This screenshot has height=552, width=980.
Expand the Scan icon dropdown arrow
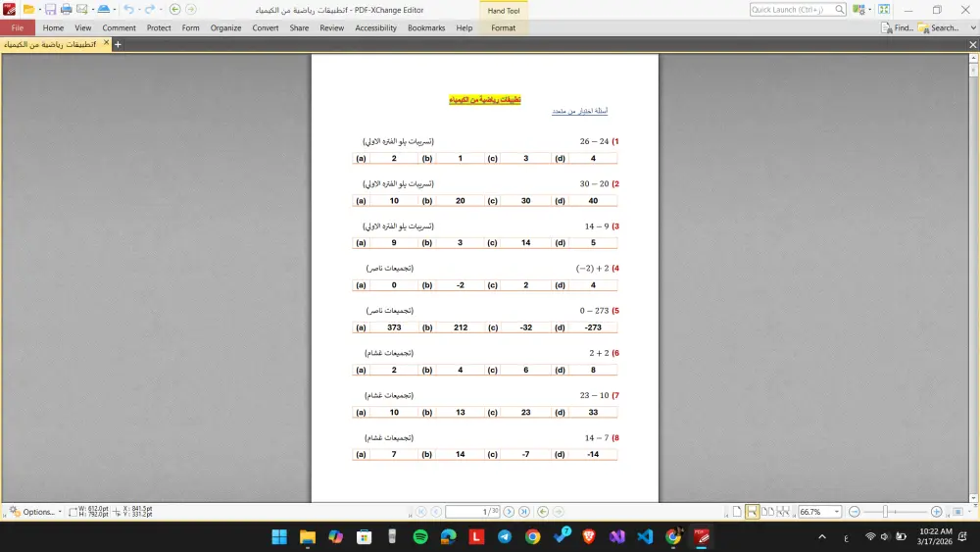click(x=115, y=10)
